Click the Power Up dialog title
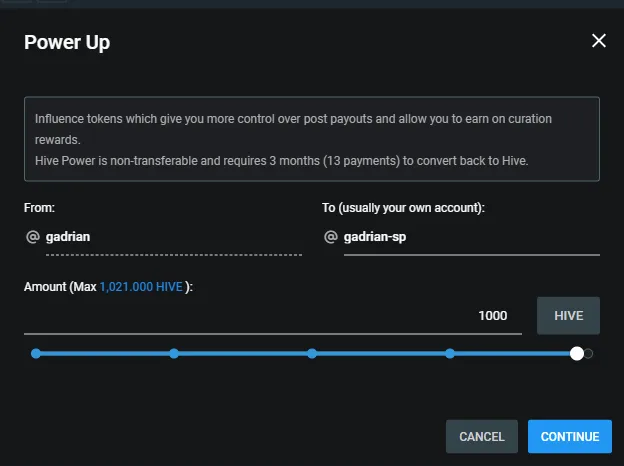The height and width of the screenshot is (466, 624). (67, 42)
